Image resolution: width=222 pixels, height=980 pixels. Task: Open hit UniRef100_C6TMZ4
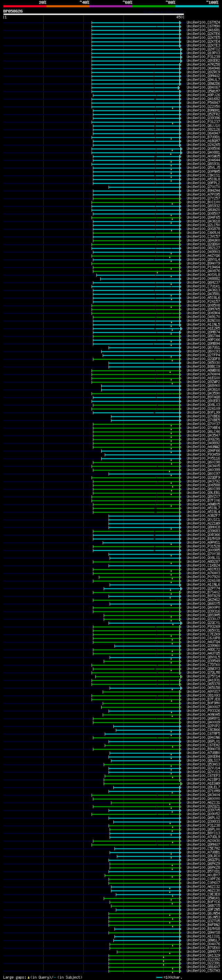203,23
